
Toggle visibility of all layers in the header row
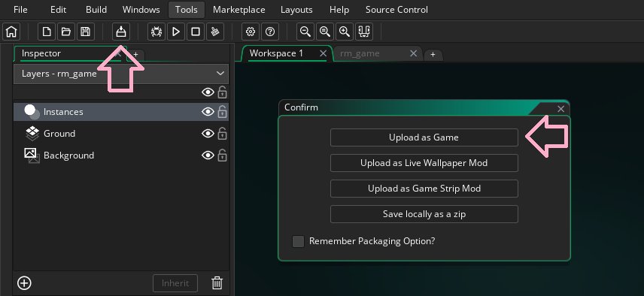(x=208, y=92)
